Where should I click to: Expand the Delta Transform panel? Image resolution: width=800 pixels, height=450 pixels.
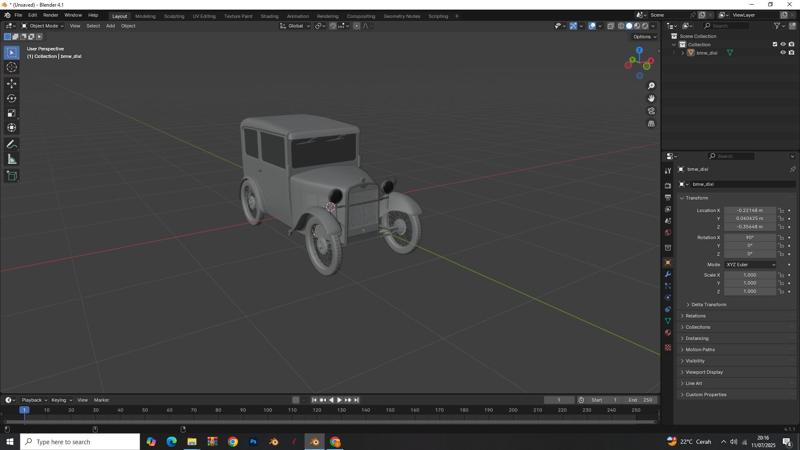pyautogui.click(x=708, y=304)
